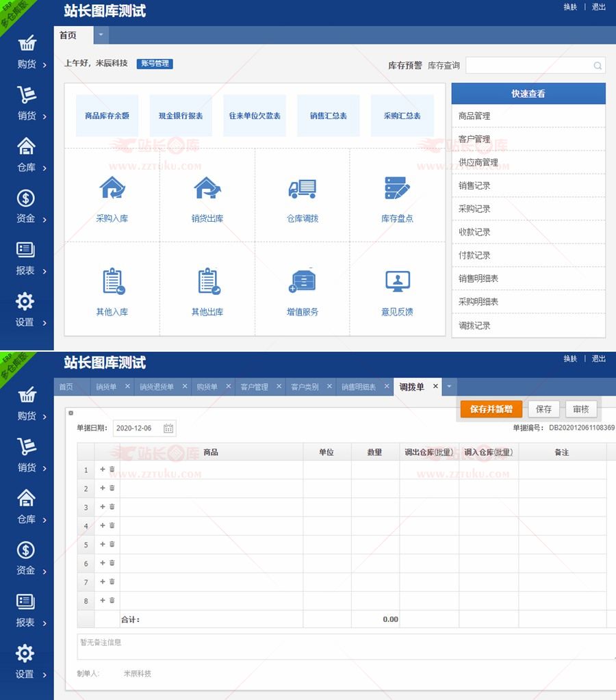Select the 其他入库 clipboard icon
Viewport: 616px width, 700px height.
coord(112,281)
